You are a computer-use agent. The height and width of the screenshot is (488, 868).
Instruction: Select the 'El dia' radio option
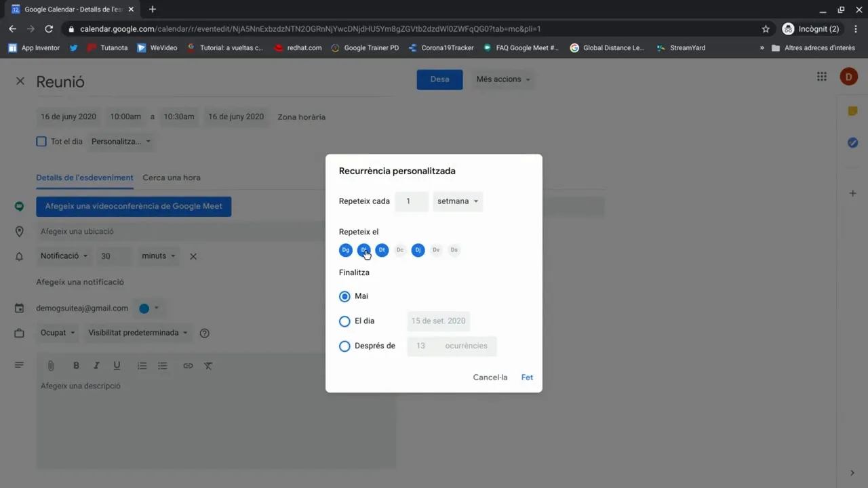click(344, 321)
